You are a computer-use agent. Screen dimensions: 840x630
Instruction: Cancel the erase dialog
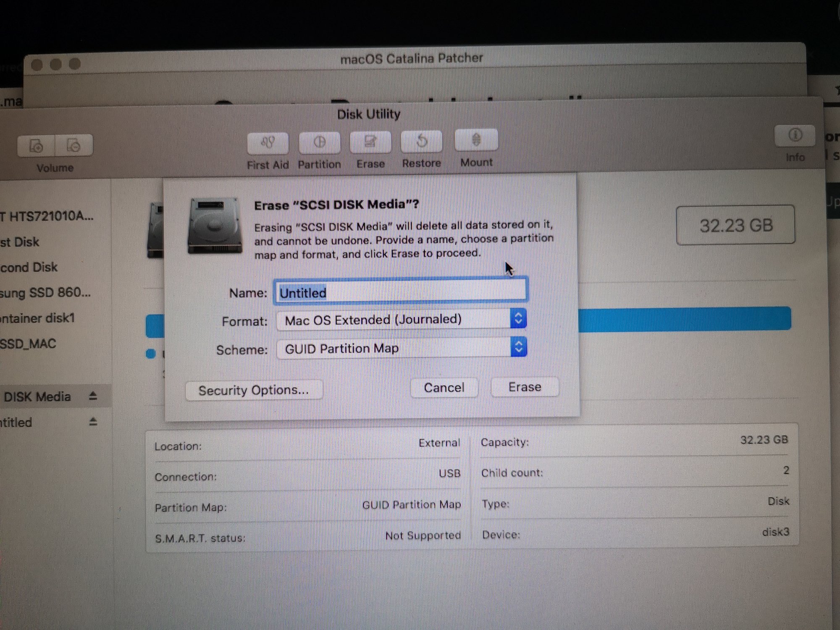pos(444,387)
